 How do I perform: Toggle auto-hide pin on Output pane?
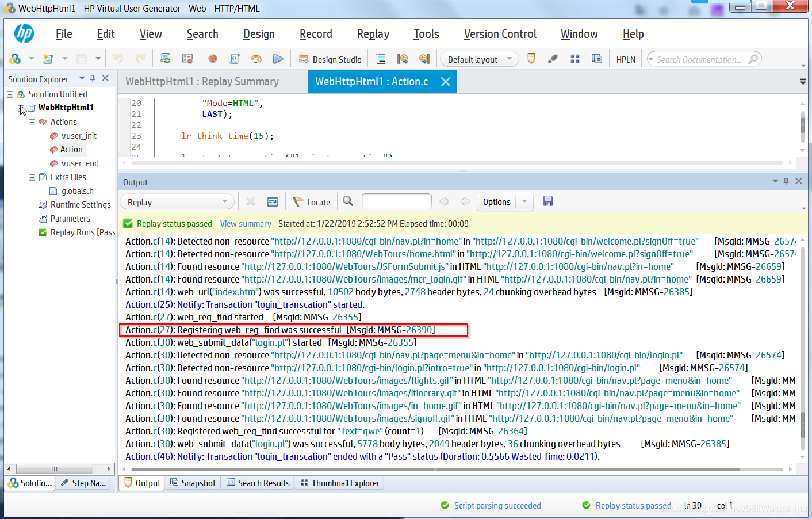coord(786,181)
